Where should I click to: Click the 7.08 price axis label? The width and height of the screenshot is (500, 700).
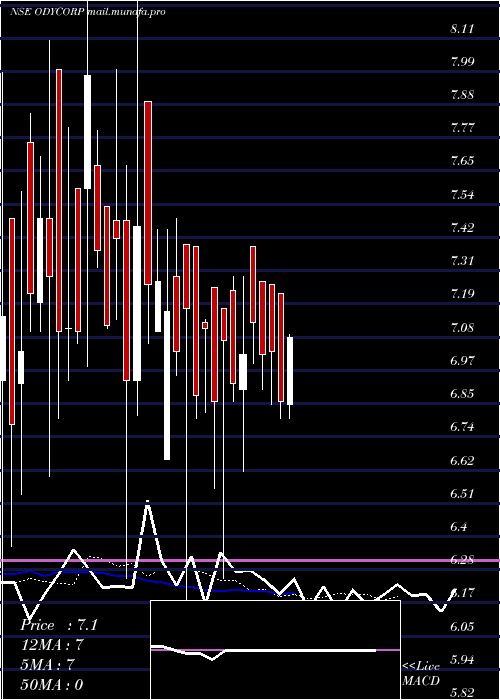[x=462, y=328]
